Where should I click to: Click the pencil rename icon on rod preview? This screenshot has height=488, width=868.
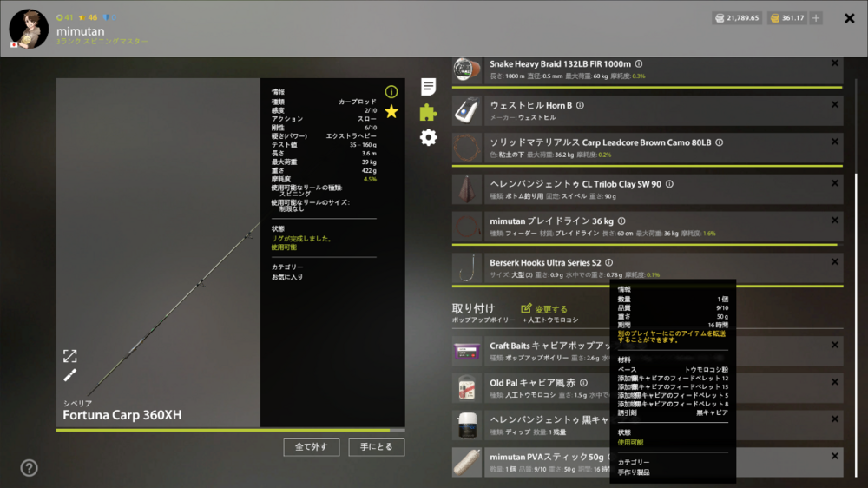coord(69,376)
